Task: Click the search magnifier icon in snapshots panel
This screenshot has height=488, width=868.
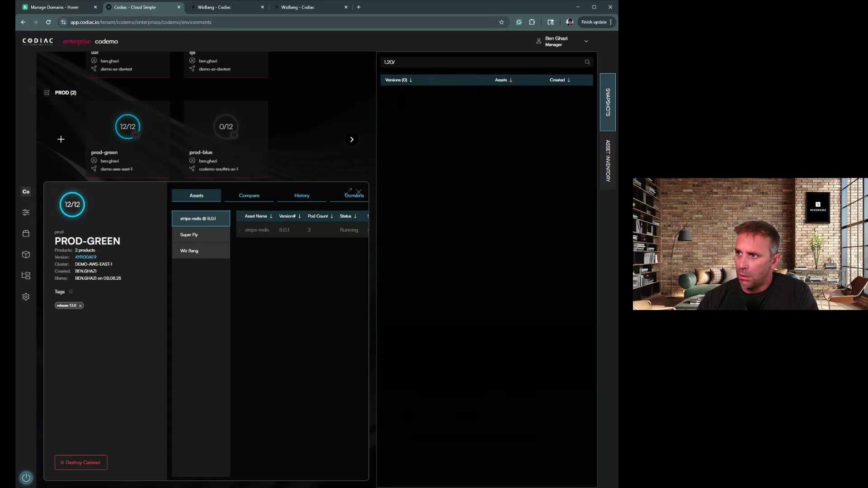Action: [x=587, y=62]
